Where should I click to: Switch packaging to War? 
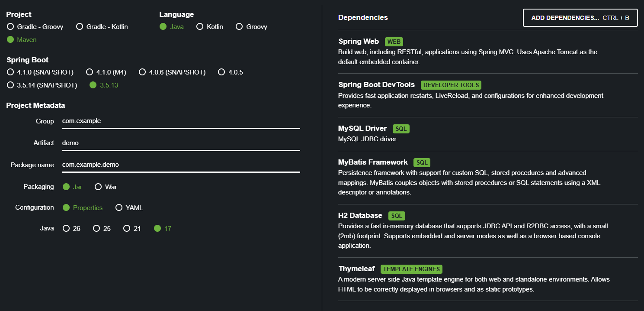tap(99, 187)
